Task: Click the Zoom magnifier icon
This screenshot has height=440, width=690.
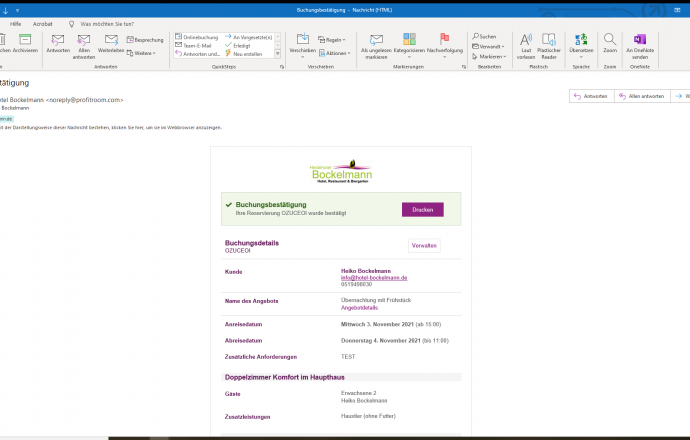Action: (610, 43)
